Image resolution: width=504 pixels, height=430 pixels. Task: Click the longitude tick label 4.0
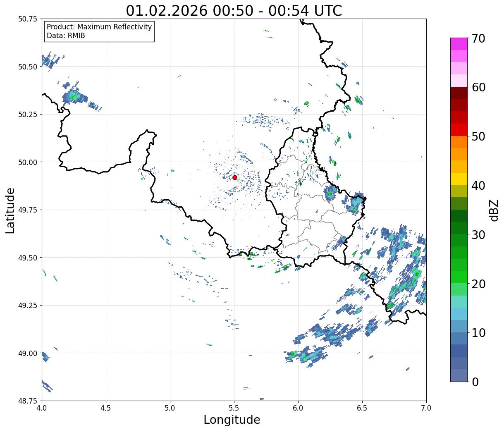[x=42, y=408]
